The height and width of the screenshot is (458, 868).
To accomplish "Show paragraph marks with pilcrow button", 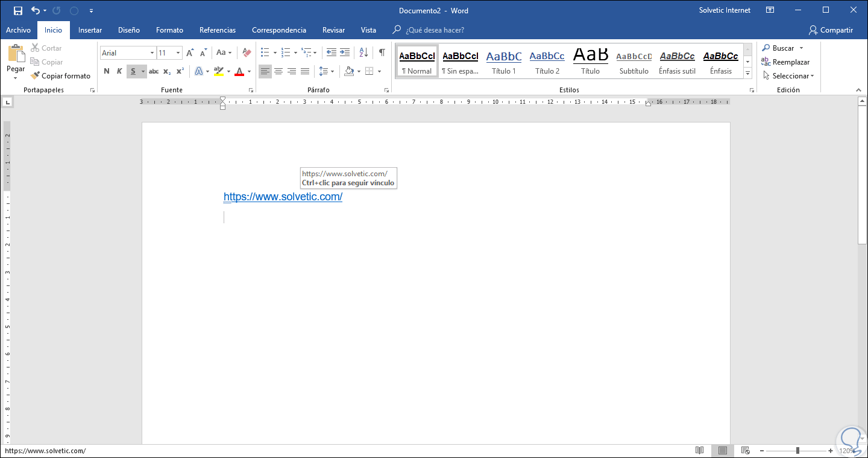I will tap(382, 52).
